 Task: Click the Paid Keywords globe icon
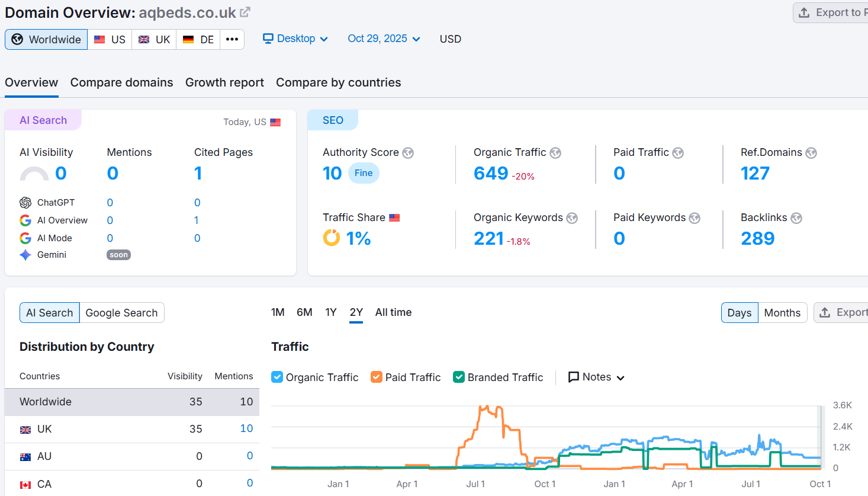click(695, 218)
